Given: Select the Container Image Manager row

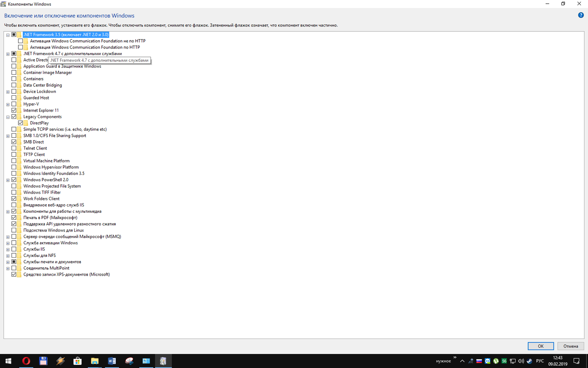Looking at the screenshot, I should pos(47,72).
